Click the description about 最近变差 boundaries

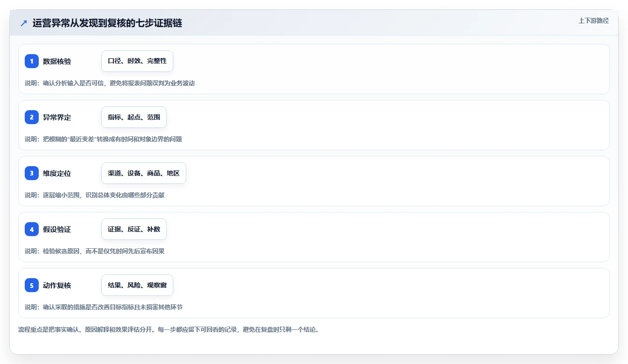pos(103,139)
